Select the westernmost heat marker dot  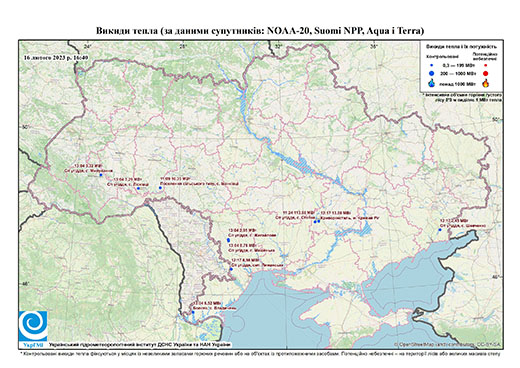click(101, 175)
